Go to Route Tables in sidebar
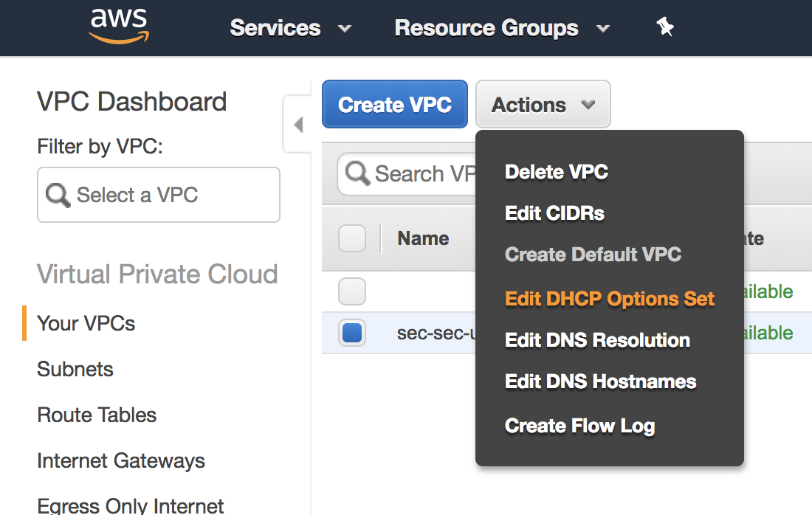 (x=97, y=415)
